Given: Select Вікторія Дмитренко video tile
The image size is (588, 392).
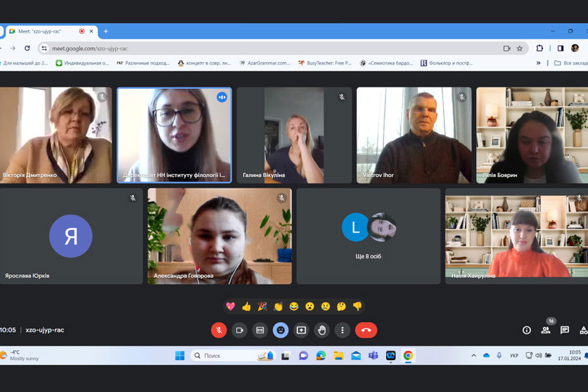Looking at the screenshot, I should (56, 135).
